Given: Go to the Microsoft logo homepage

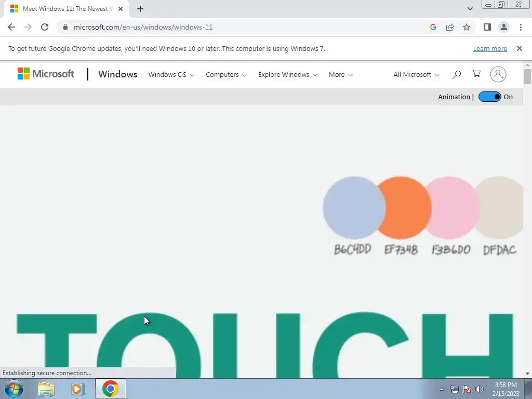Looking at the screenshot, I should click(46, 74).
